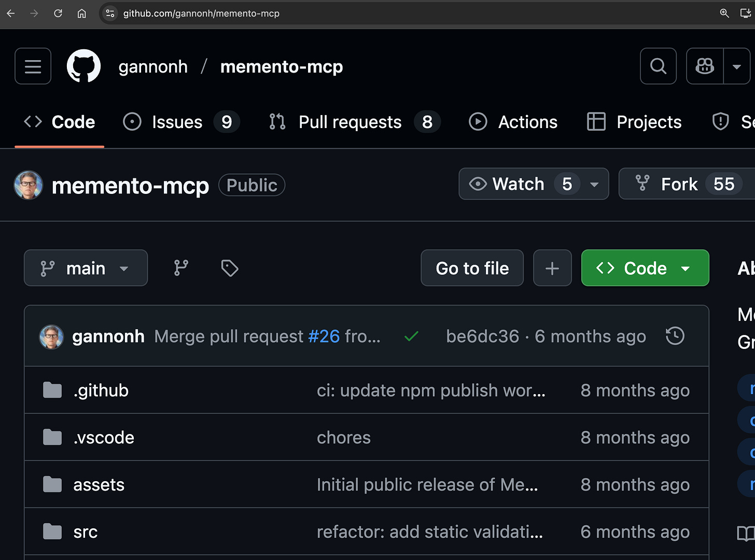
Task: Open the browser zoom magnifier icon
Action: click(724, 13)
